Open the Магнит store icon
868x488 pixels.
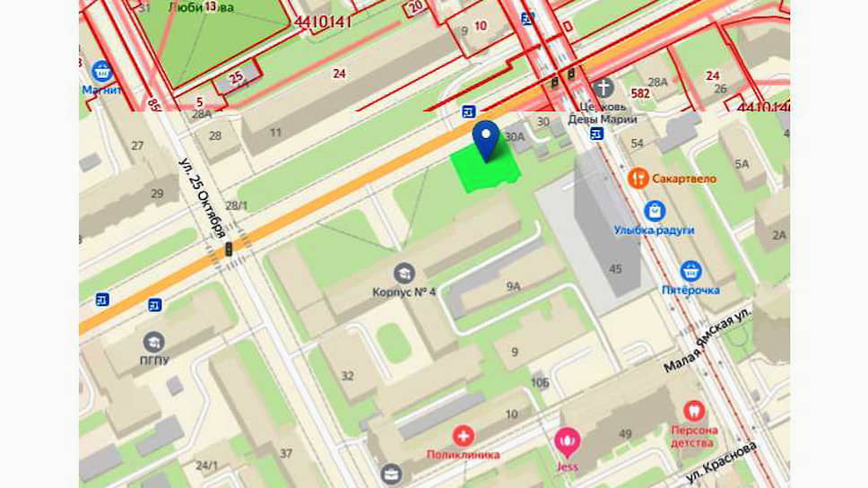[102, 72]
